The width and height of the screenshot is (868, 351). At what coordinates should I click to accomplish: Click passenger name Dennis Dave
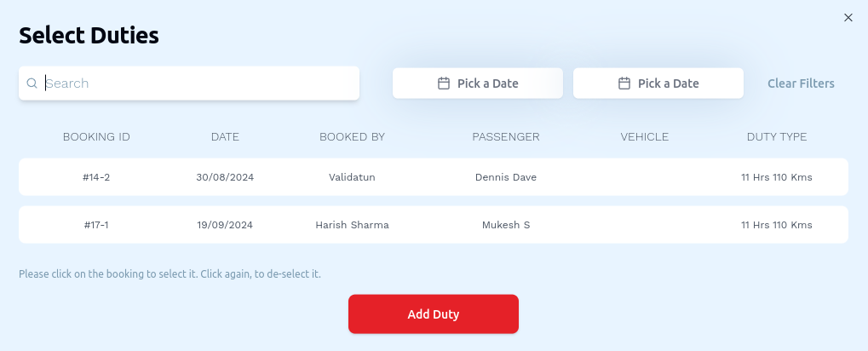tap(506, 177)
